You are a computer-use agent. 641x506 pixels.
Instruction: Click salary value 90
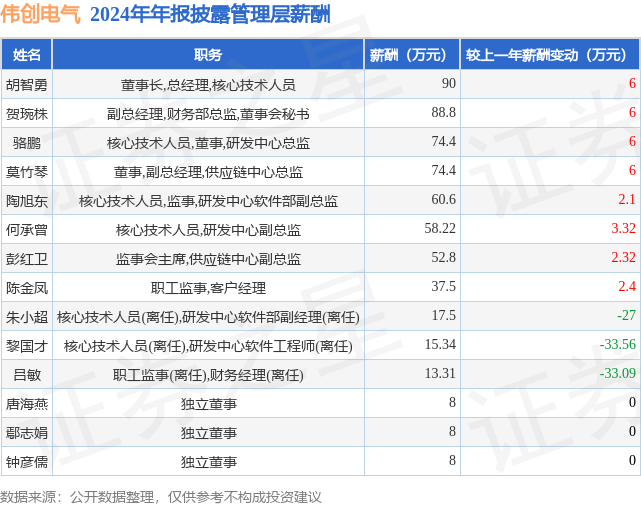pos(448,83)
